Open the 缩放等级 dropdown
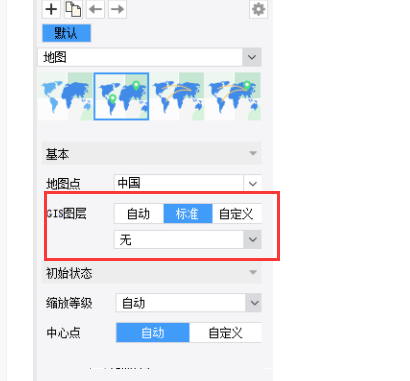 pos(189,303)
